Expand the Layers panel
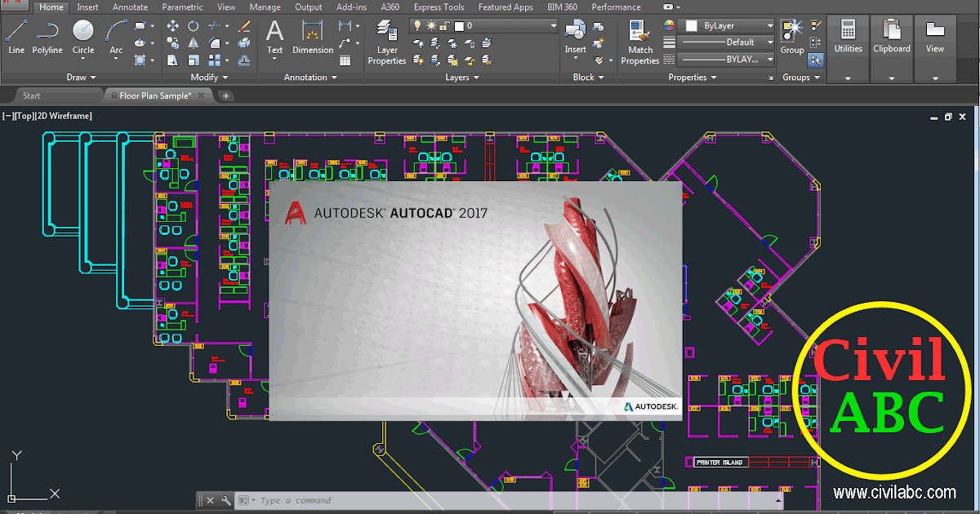This screenshot has height=514, width=980. point(462,78)
